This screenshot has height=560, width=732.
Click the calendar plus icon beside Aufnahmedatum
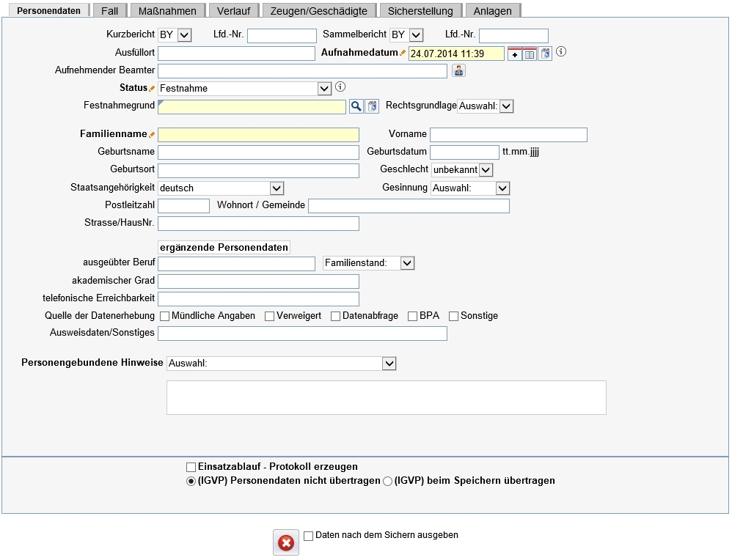point(514,54)
